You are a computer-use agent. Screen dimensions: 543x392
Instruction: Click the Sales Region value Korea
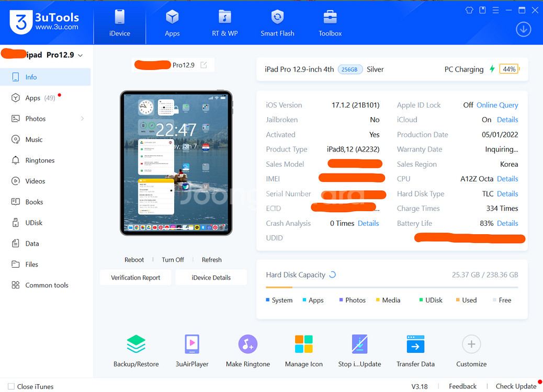pyautogui.click(x=509, y=164)
